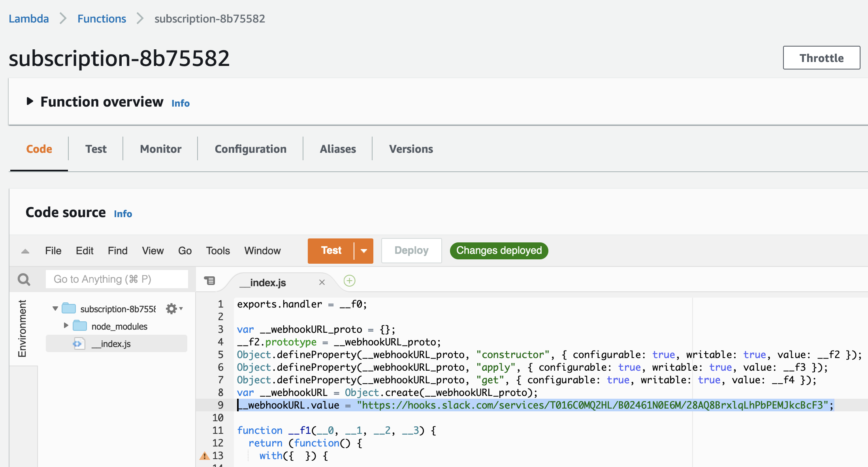Open the View menu
This screenshot has height=467, width=868.
[153, 251]
